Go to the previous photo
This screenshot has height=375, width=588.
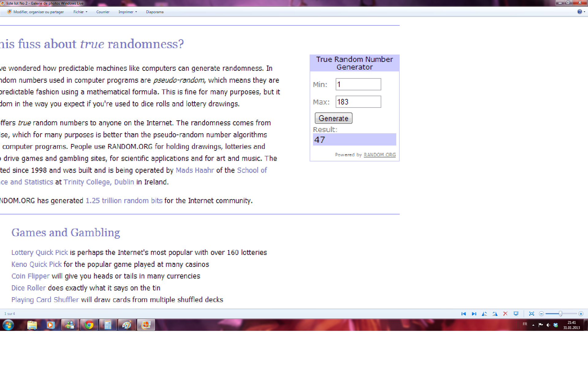tap(463, 314)
